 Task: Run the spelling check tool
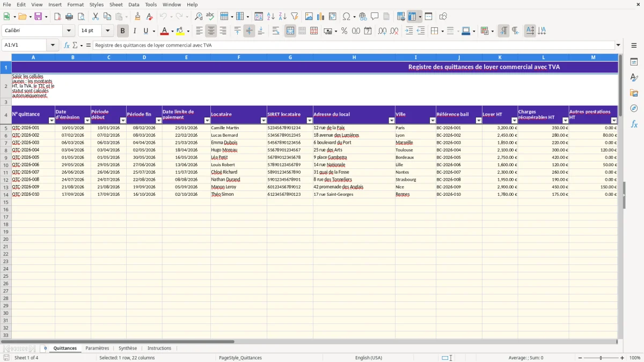pos(210,17)
